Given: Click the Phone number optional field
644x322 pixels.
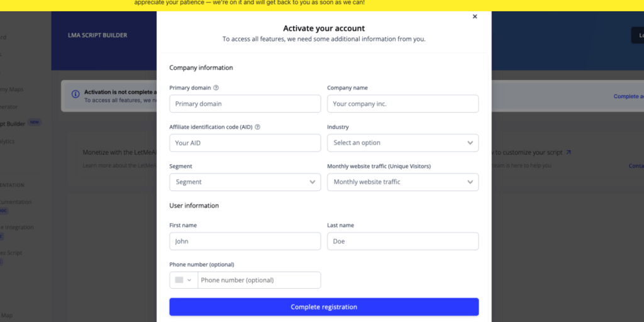Looking at the screenshot, I should (259, 280).
